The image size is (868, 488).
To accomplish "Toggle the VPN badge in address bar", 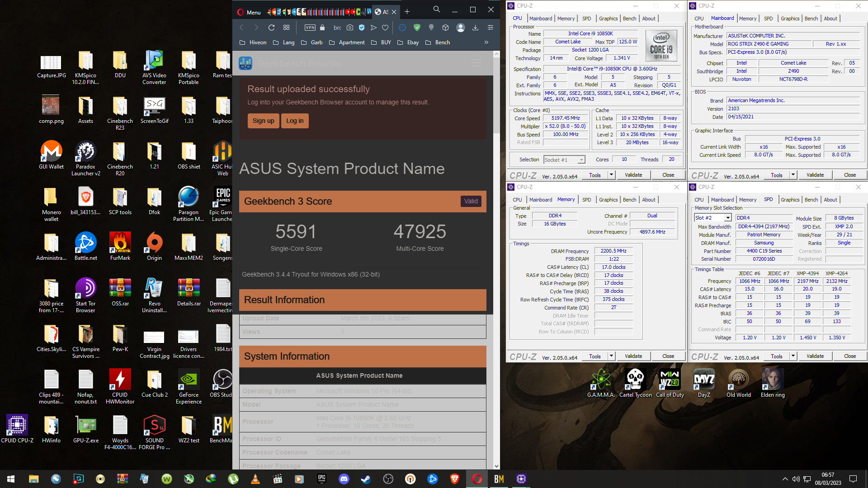I will (310, 28).
